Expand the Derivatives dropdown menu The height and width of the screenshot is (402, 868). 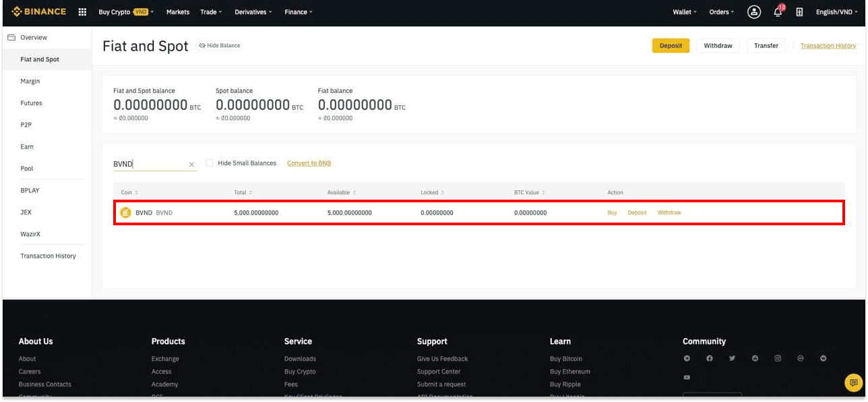point(253,12)
